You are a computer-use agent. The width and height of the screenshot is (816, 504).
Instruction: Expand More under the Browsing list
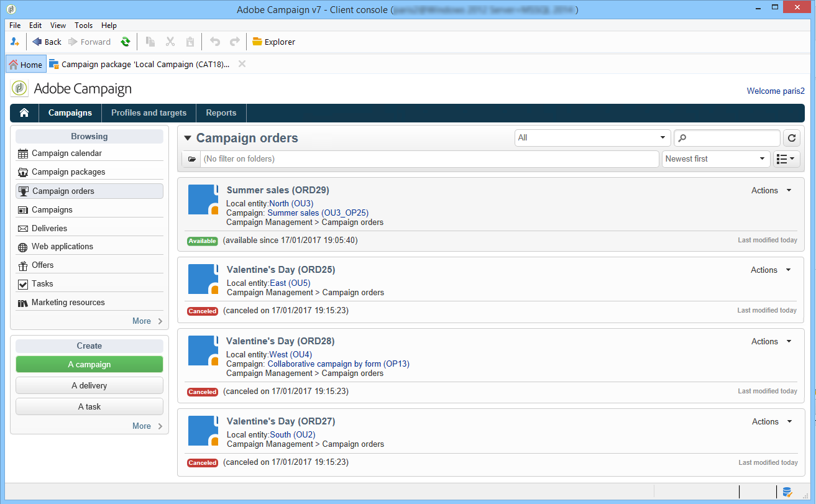coord(147,321)
